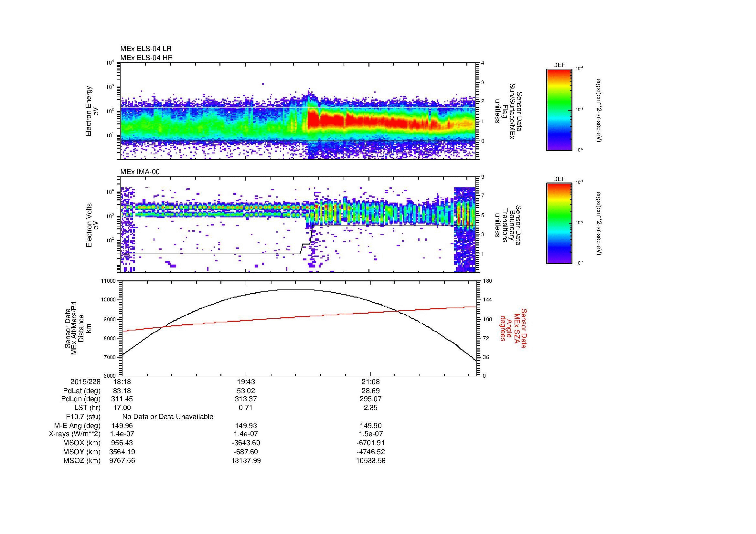The image size is (756, 534).
Task: Click the 'F10.7 (sfu)' row label
Action: (x=83, y=417)
